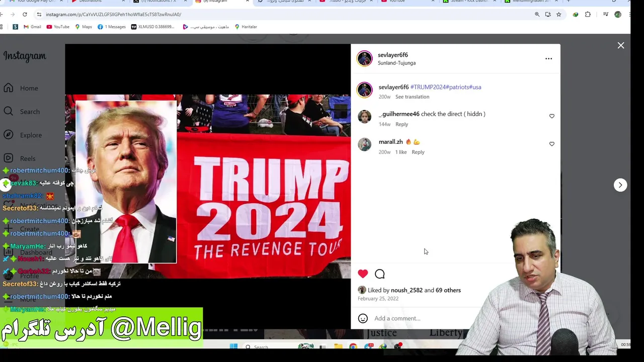Open the Chrome profile avatar
The image size is (644, 362).
tap(618, 15)
